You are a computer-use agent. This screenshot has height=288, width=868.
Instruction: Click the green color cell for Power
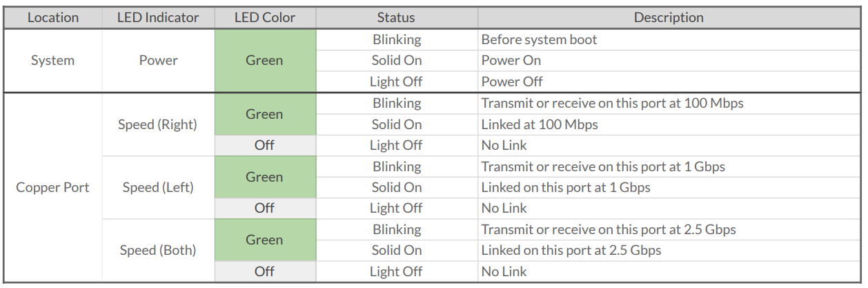click(264, 61)
